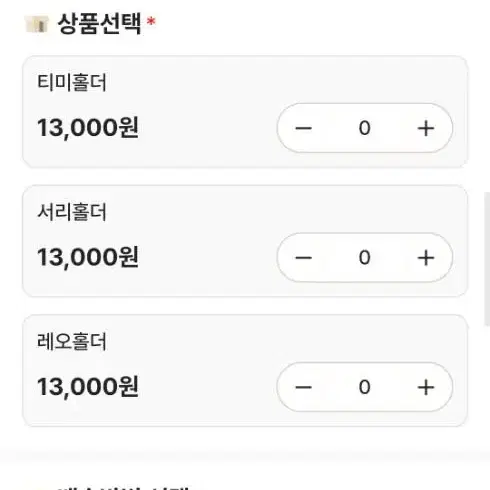Select the 레오홀더 quantity value field
Viewport: 490px width, 490px height.
tap(364, 387)
